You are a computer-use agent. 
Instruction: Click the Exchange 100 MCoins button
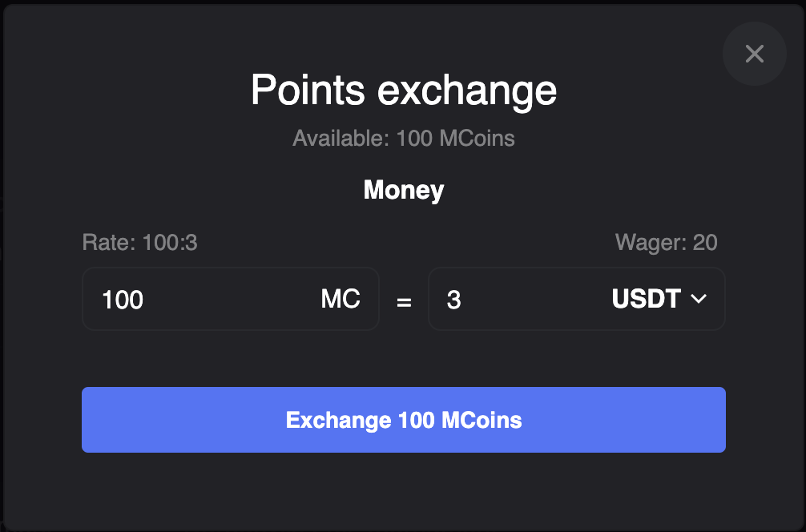(x=404, y=420)
